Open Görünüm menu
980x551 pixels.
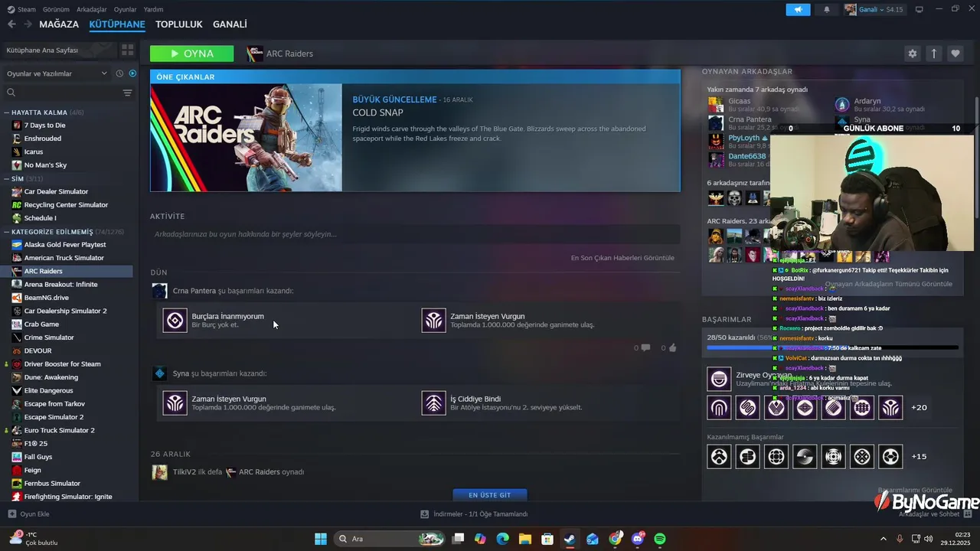pyautogui.click(x=56, y=9)
